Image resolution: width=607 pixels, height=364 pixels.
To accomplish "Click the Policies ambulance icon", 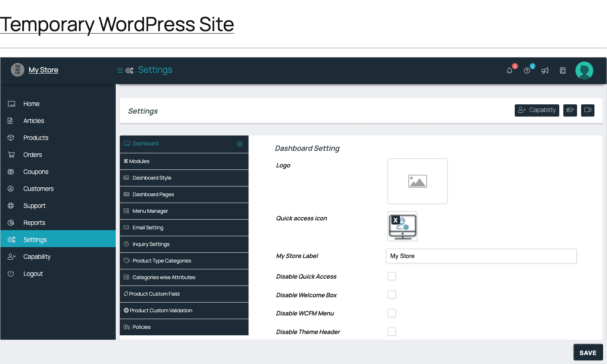I will coord(127,327).
